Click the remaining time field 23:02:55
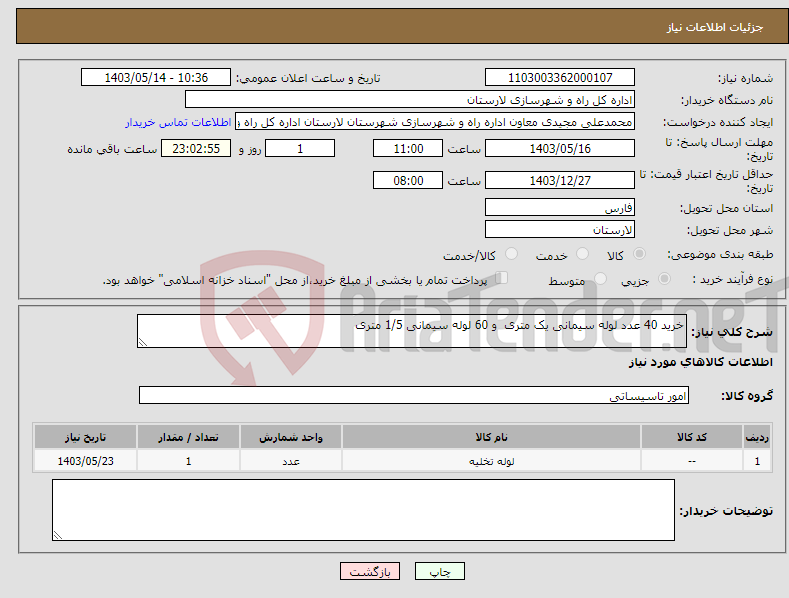789x598 pixels. click(x=196, y=148)
